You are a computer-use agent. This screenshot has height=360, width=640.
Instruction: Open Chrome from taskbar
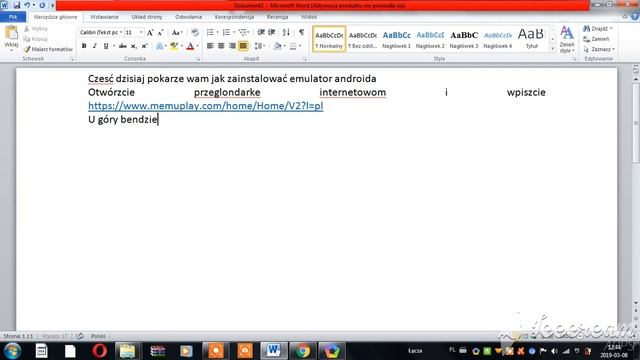pos(303,351)
